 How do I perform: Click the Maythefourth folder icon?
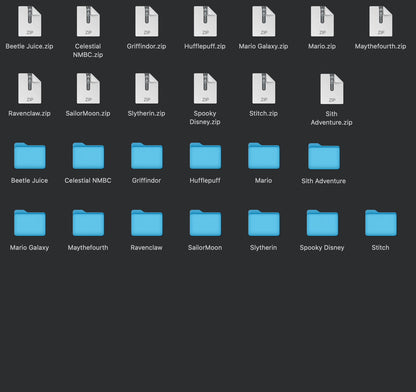pyautogui.click(x=88, y=223)
